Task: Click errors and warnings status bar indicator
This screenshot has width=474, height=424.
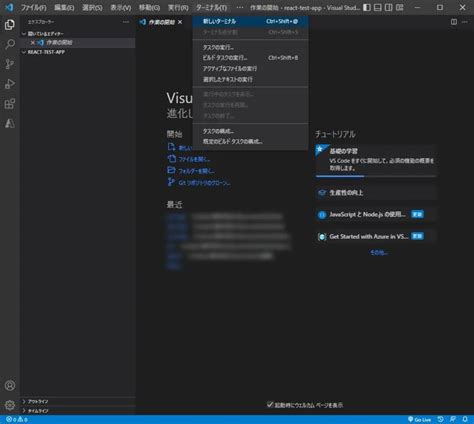Action: coord(17,419)
